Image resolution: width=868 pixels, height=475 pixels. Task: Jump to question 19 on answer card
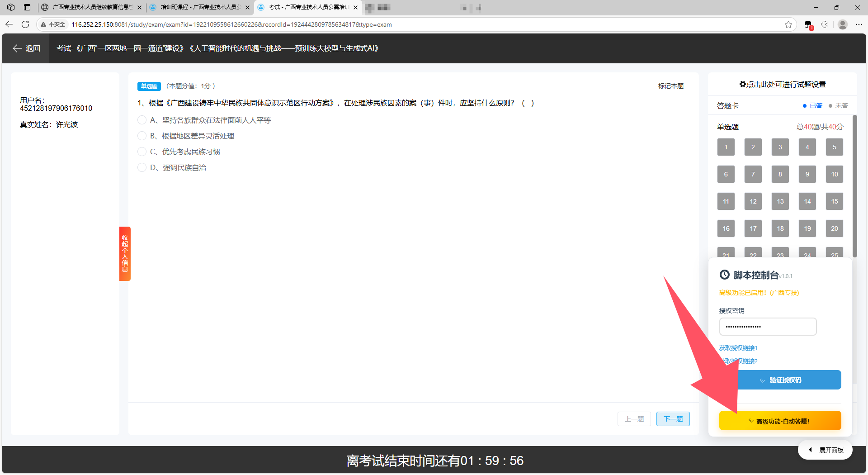coord(807,228)
